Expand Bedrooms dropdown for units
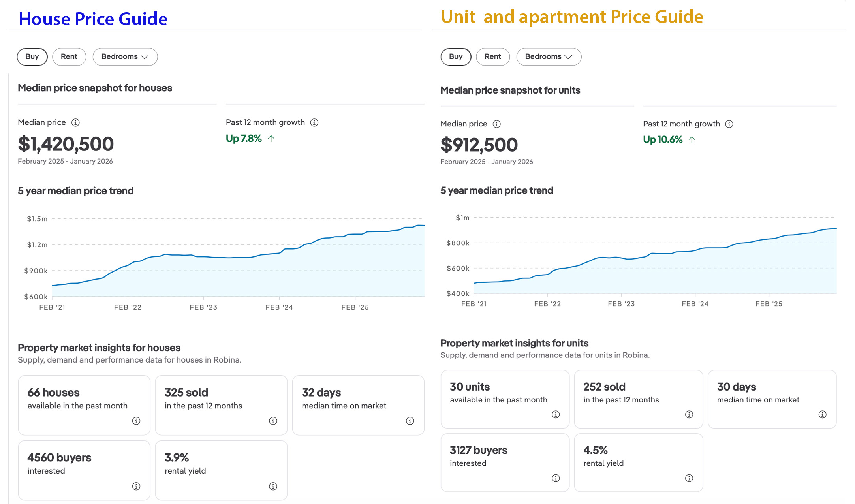The image size is (855, 504). [549, 56]
